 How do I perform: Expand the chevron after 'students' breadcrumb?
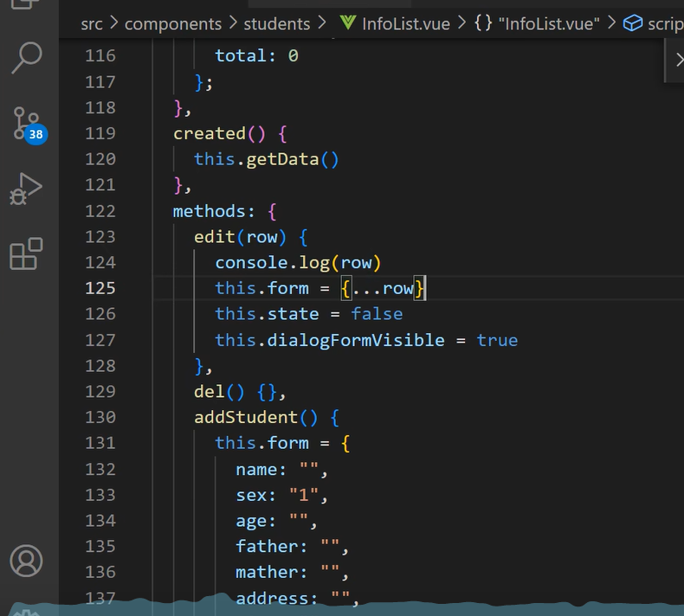(x=322, y=22)
